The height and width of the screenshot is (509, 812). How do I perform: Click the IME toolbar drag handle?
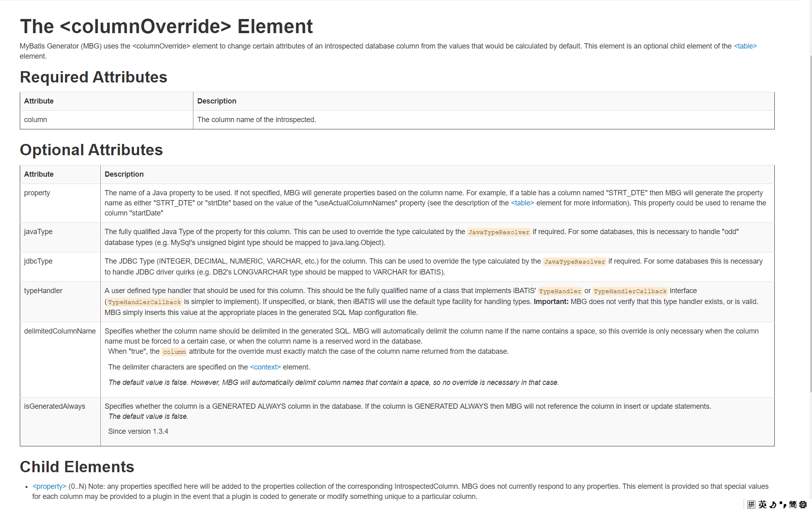pos(744,504)
